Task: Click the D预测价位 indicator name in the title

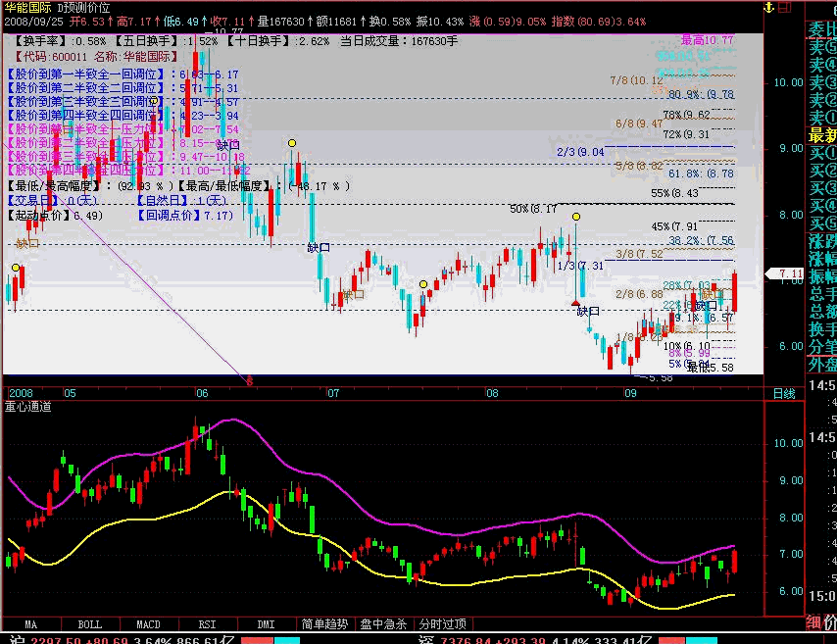Action: click(84, 8)
